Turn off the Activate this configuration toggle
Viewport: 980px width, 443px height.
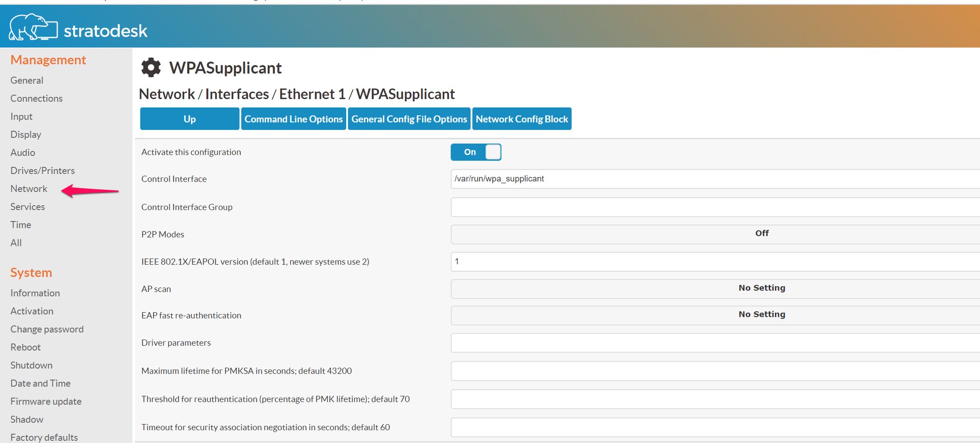click(476, 152)
